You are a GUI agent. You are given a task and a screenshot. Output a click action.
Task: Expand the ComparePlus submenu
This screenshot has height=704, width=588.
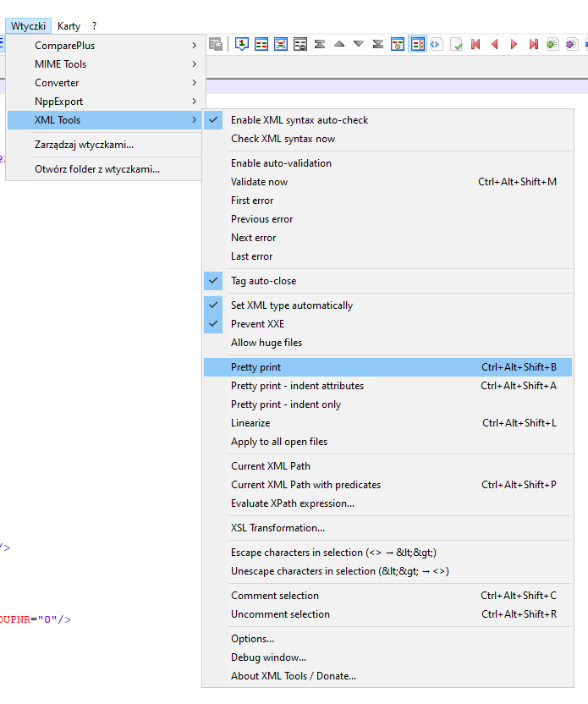click(x=106, y=46)
